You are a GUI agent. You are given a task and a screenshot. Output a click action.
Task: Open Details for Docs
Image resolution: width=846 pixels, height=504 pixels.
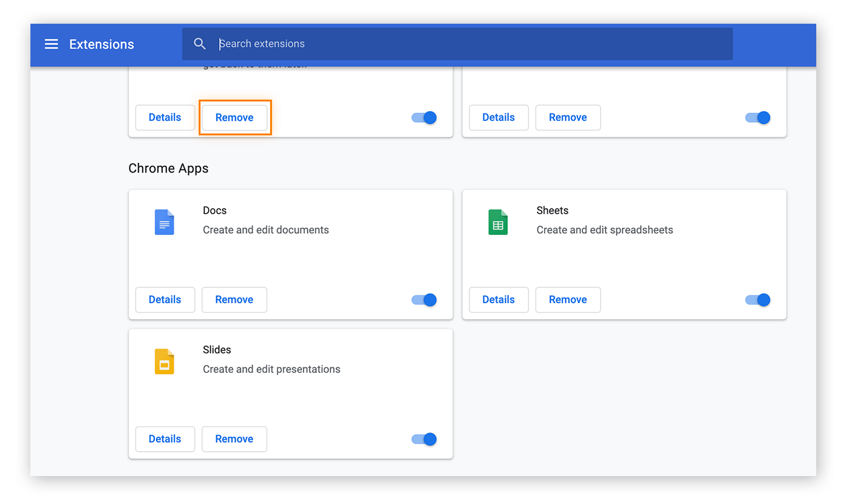(165, 300)
